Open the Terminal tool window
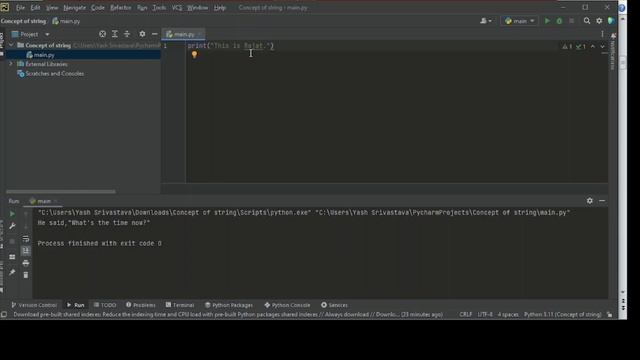 [x=180, y=305]
